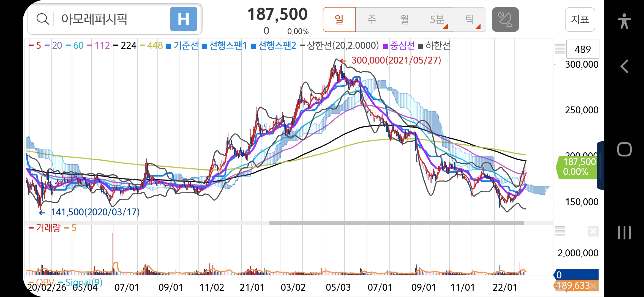Tap the blue H history button

184,19
